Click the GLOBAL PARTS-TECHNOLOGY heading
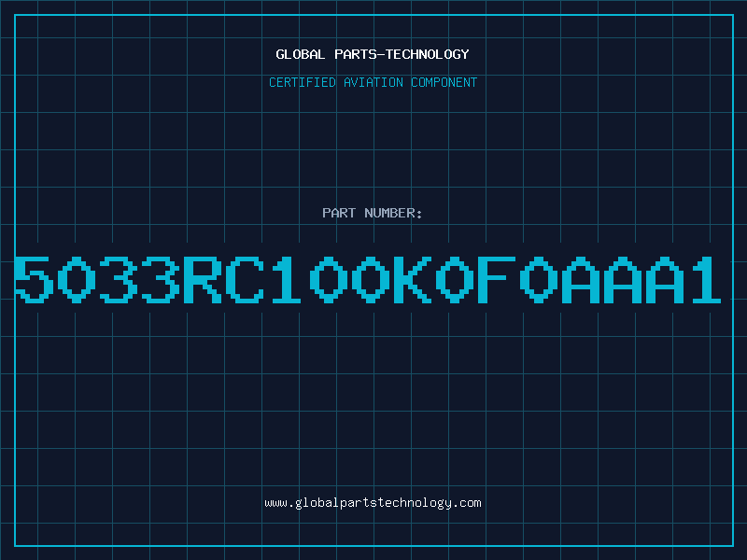747x560 pixels. tap(373, 54)
